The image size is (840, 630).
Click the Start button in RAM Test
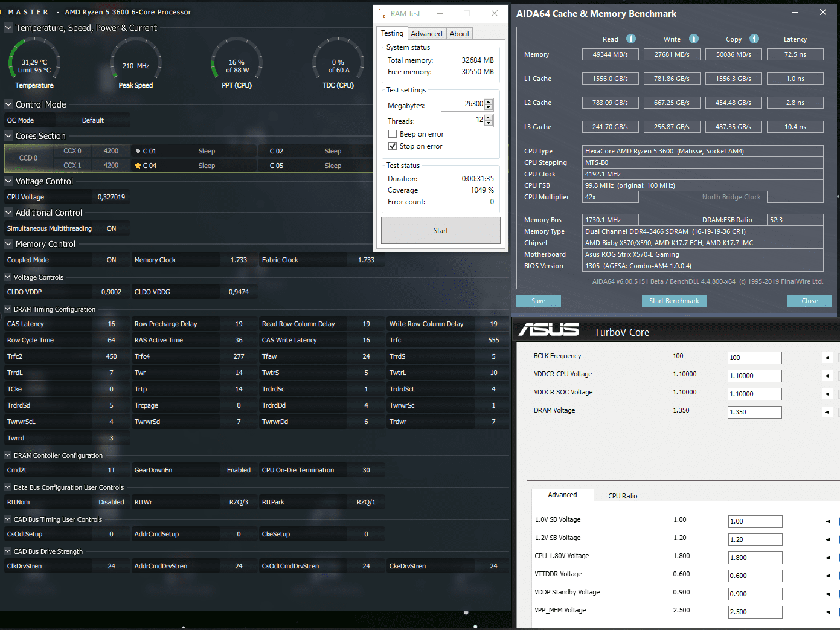(441, 231)
